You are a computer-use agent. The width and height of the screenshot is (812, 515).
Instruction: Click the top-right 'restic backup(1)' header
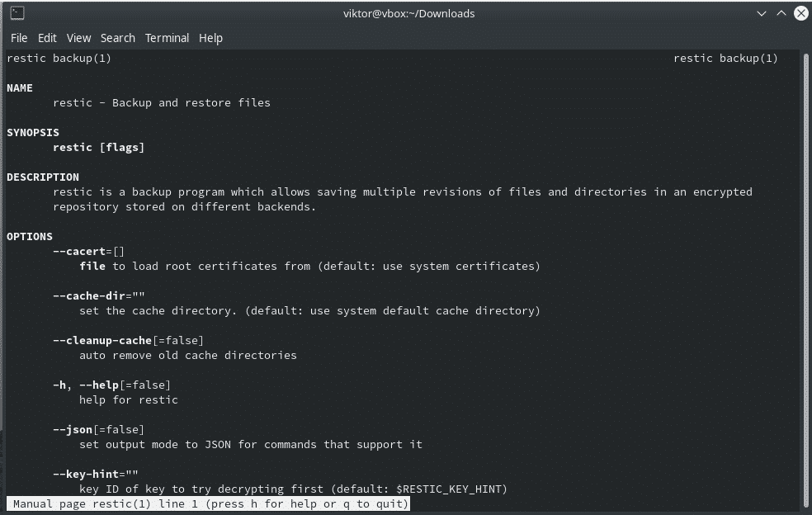pyautogui.click(x=725, y=58)
